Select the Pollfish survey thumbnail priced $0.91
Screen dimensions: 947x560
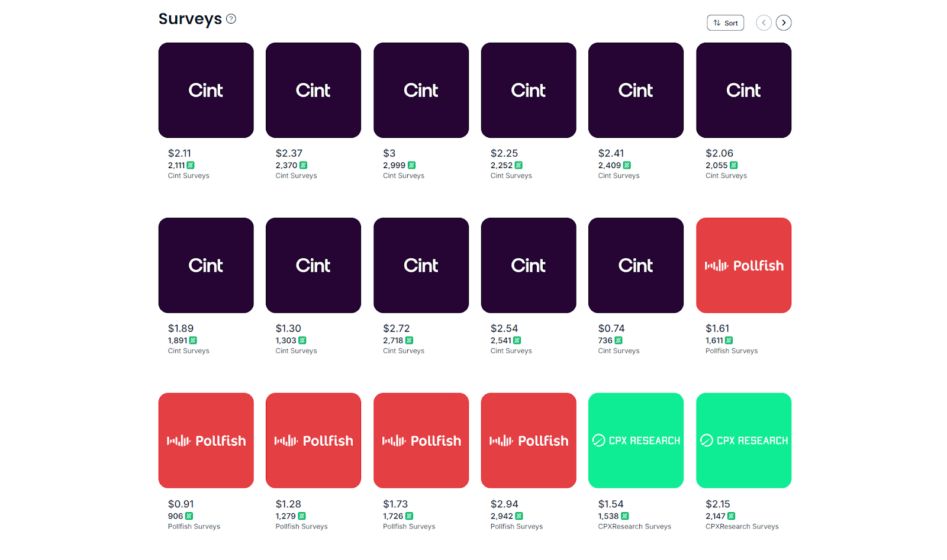coord(206,440)
